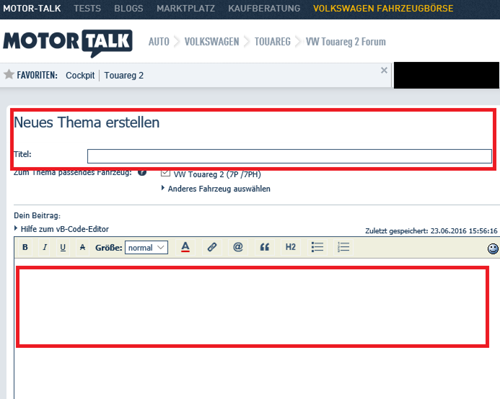This screenshot has height=399, width=500.
Task: Open the text color picker A icon
Action: pyautogui.click(x=185, y=247)
